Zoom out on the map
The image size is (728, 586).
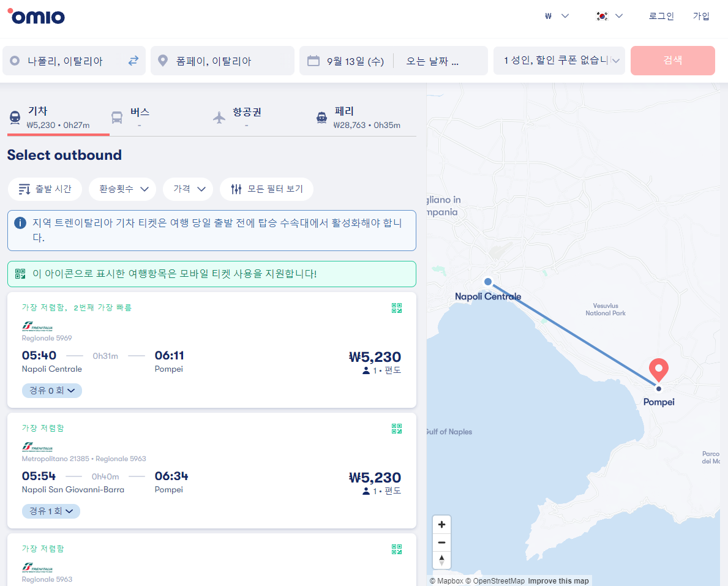point(441,543)
